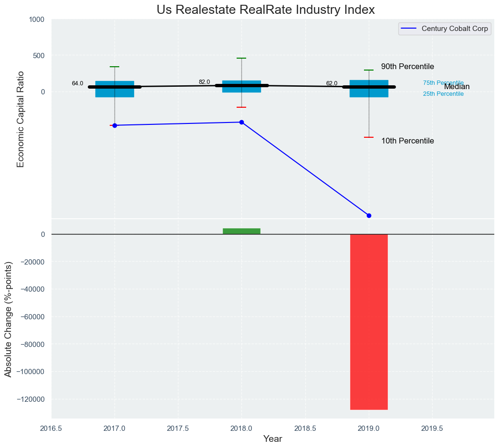This screenshot has height=448, width=499.
Task: Click the '90th Percentile' annotation
Action: point(407,67)
